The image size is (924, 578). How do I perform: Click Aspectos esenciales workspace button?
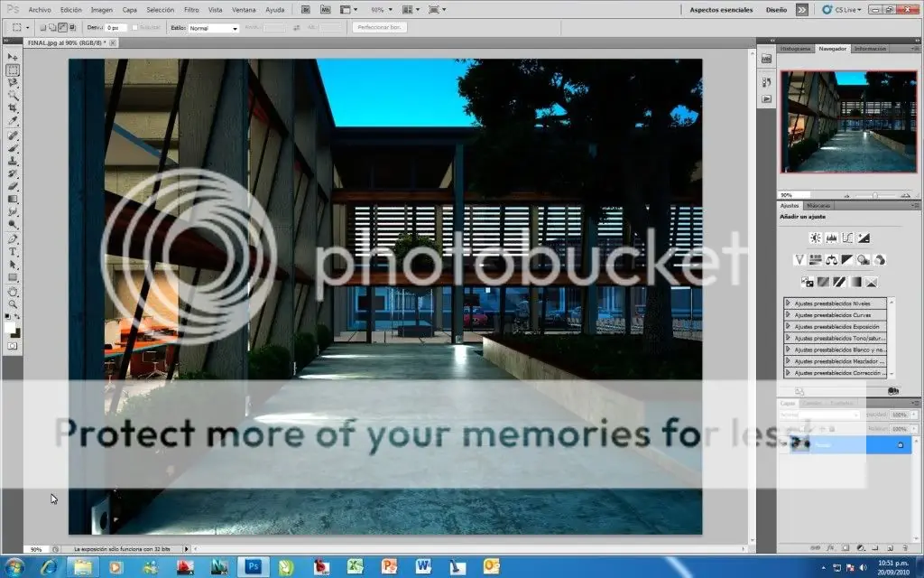(x=721, y=9)
